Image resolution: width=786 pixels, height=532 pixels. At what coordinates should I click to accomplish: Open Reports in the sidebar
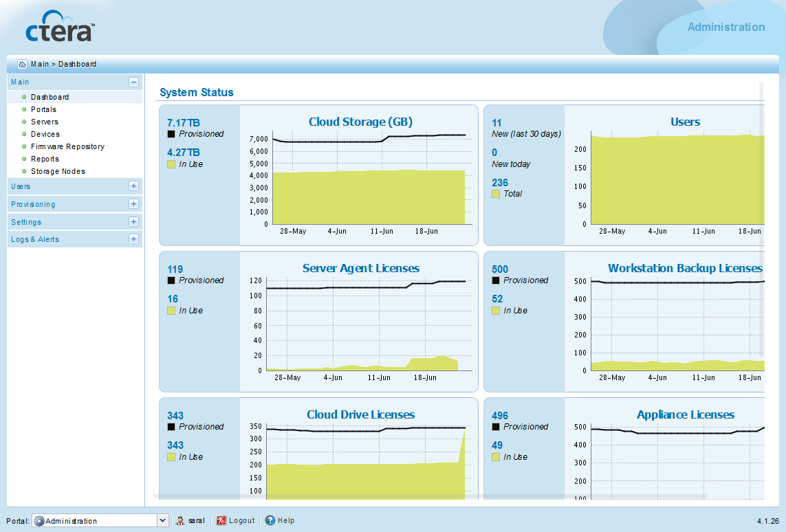tap(45, 159)
